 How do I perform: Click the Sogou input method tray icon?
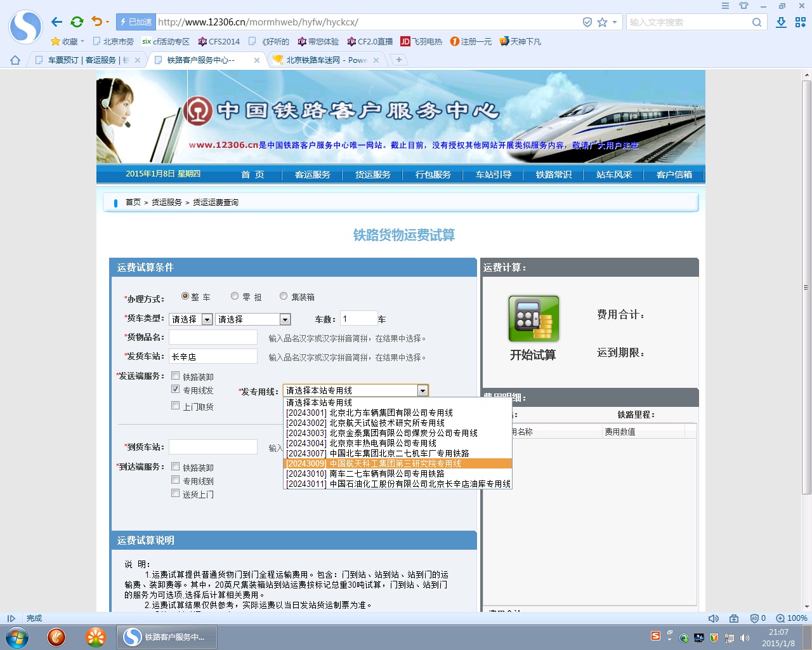[656, 636]
